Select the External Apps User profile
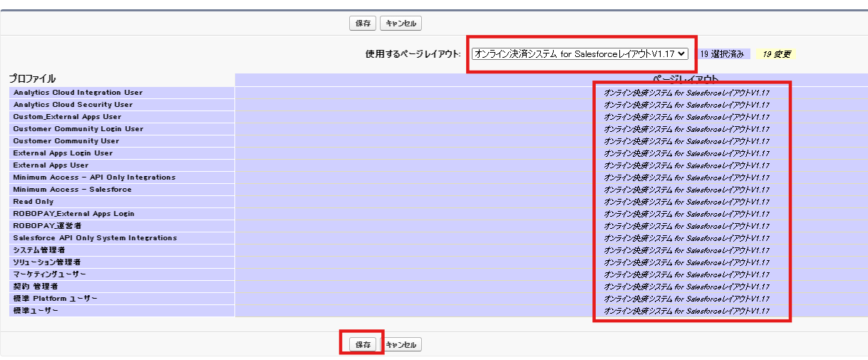The height and width of the screenshot is (360, 868). 51,165
